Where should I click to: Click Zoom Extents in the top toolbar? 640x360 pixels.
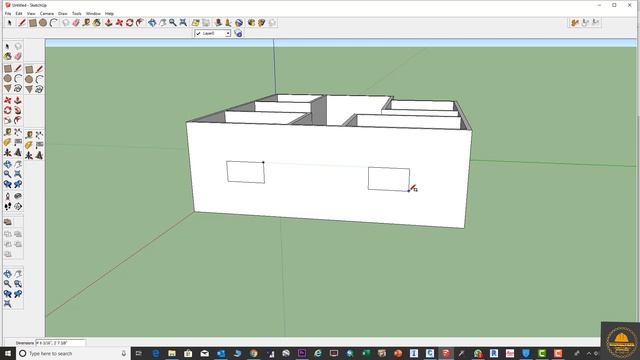183,23
